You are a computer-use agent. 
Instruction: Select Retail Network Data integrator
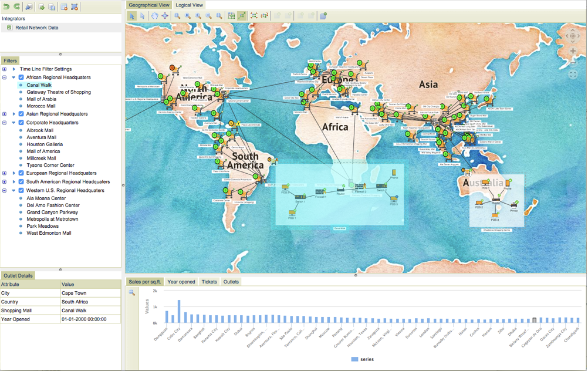tap(37, 28)
